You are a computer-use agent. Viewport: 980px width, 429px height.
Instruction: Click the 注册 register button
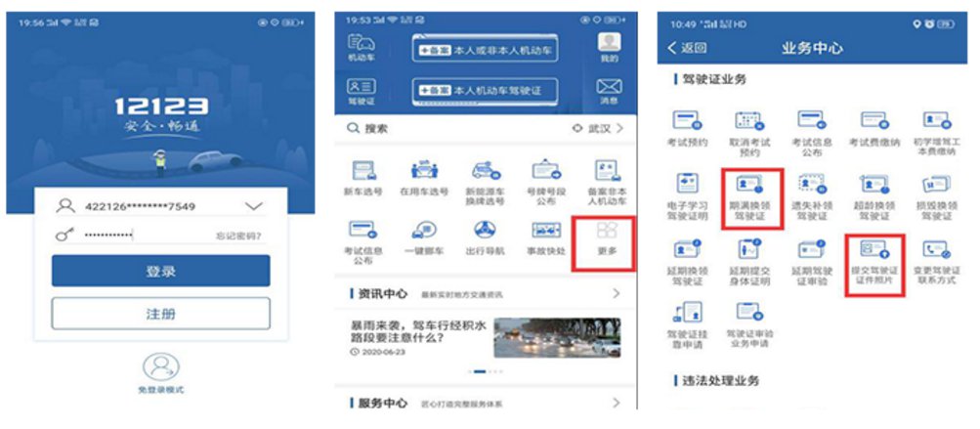160,314
